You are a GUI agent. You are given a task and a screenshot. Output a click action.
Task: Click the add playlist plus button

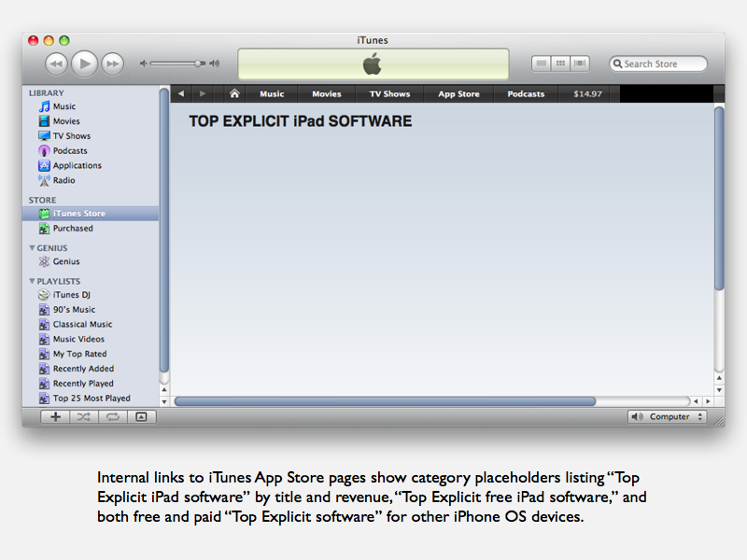click(x=55, y=416)
